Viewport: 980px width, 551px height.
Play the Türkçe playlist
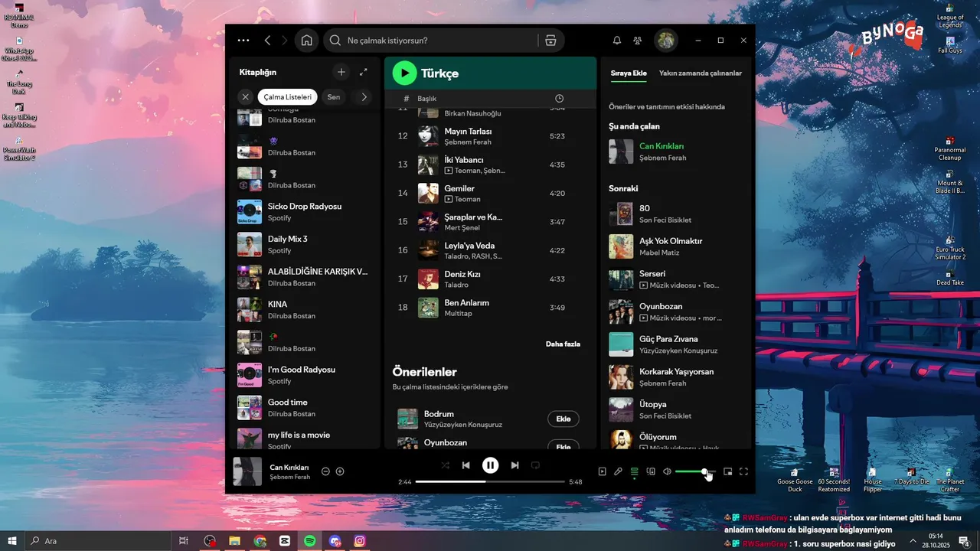404,73
